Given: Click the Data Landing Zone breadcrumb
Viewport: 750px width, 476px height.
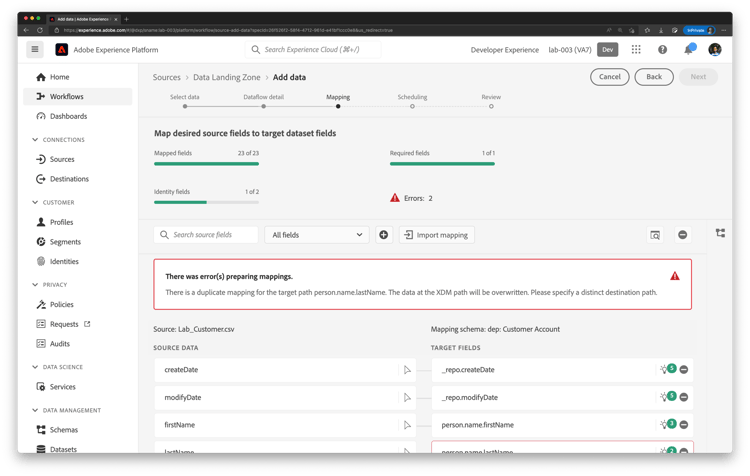Looking at the screenshot, I should (227, 77).
